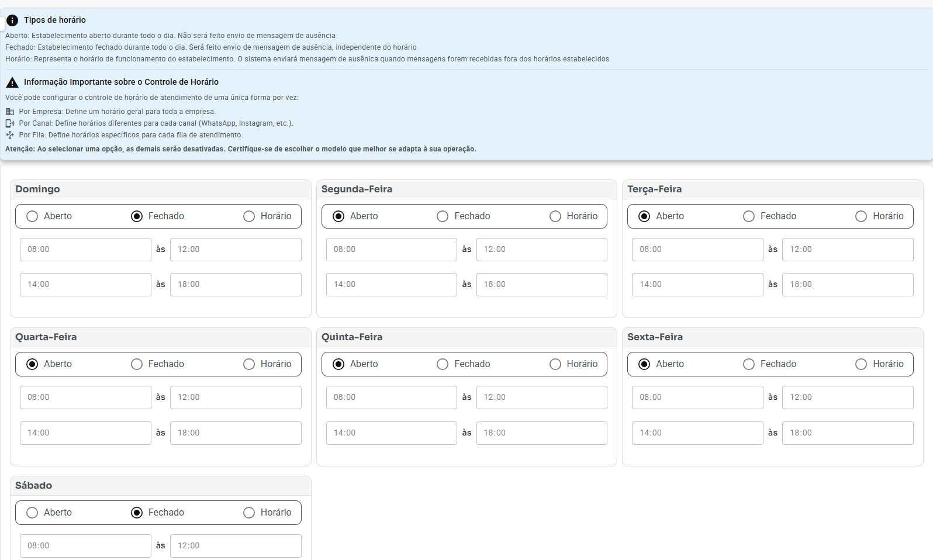Screen dimensions: 933x560
Task: Click Quarta-Feira's 14:00 time field
Action: pos(85,433)
